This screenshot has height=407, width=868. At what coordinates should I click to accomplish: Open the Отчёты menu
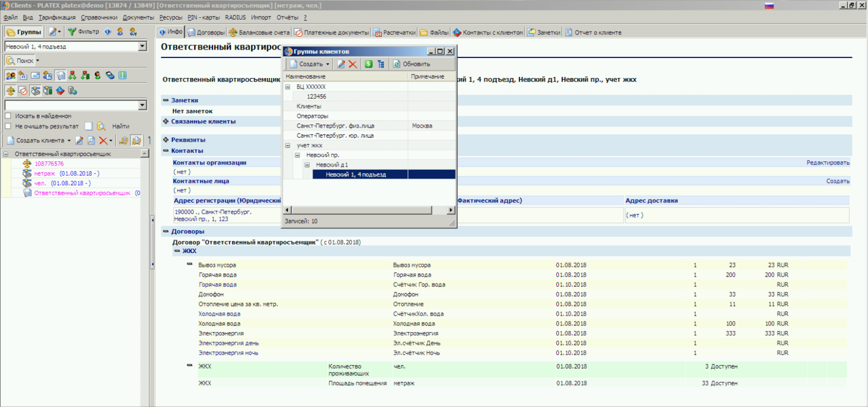(287, 18)
